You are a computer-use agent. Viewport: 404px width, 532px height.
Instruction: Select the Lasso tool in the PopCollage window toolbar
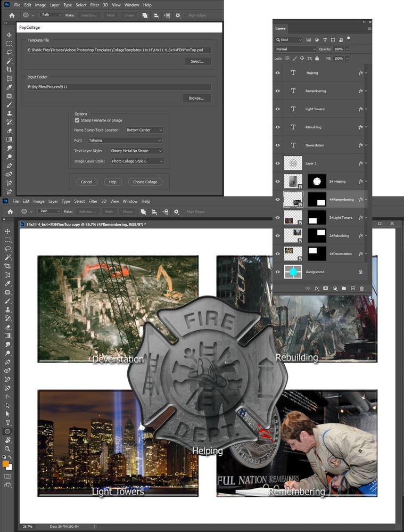pos(9,52)
